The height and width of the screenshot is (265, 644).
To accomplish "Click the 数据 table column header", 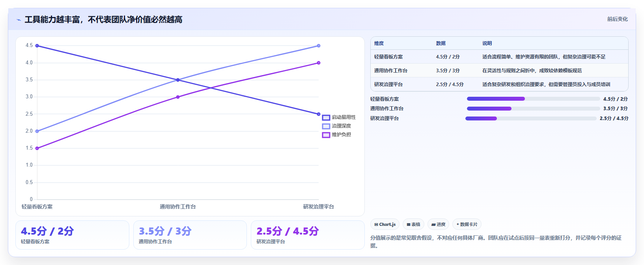I will (x=441, y=43).
